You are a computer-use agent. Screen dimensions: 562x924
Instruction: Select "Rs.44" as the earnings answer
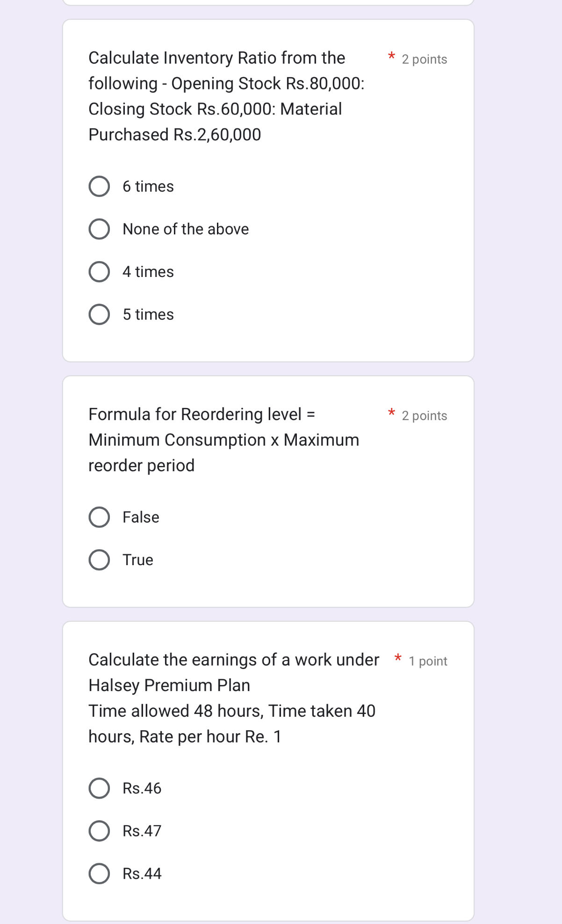tap(99, 873)
